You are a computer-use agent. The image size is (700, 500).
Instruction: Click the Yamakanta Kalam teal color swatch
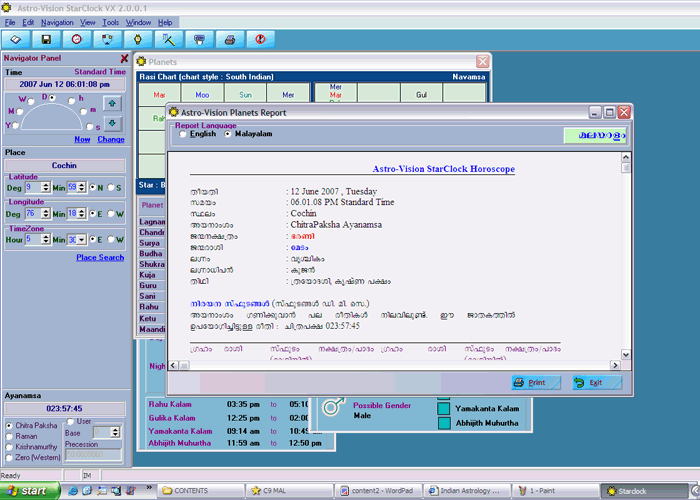[x=444, y=408]
